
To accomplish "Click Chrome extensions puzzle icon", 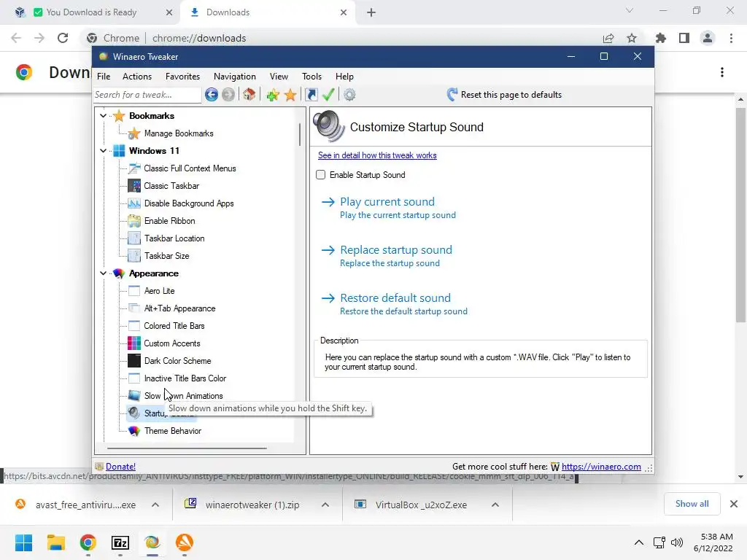I will 661,38.
